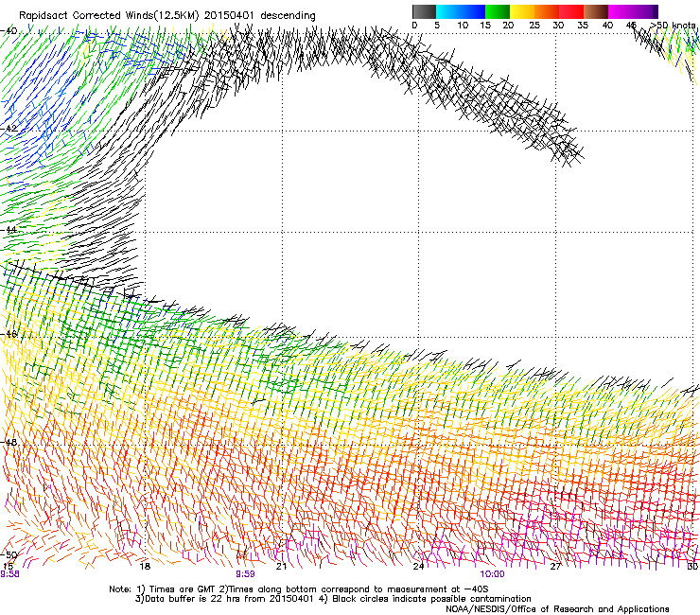Click the cyan 5-10 knots color segment

coord(448,11)
